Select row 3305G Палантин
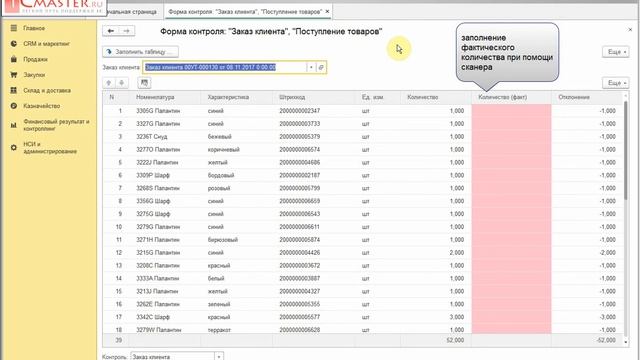The height and width of the screenshot is (360, 640). (x=362, y=111)
